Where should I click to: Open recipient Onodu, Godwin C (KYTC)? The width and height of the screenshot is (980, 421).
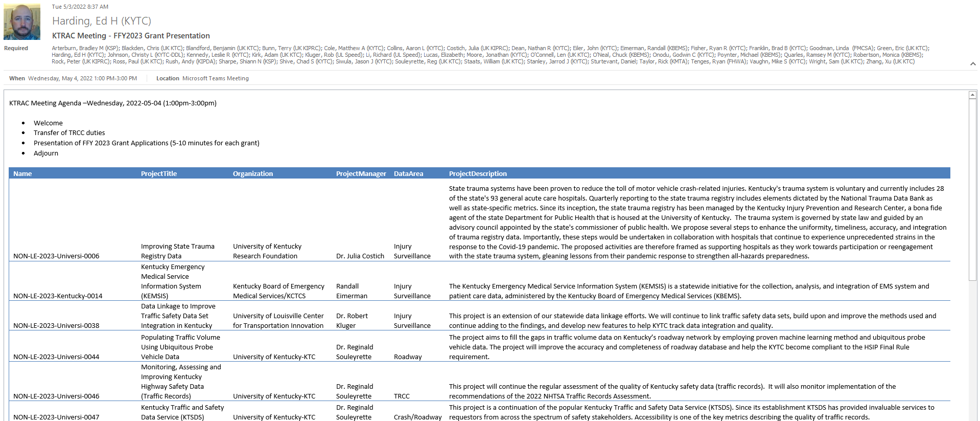pos(684,55)
